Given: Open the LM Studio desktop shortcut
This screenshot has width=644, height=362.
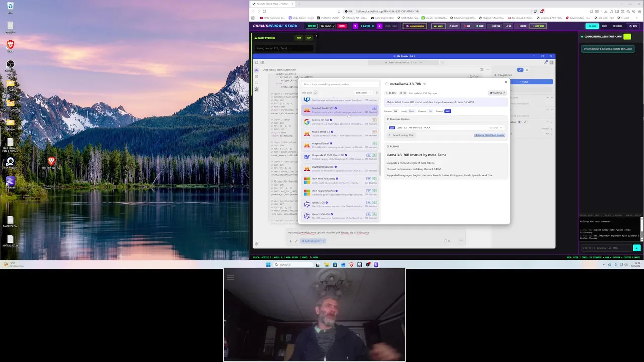Looking at the screenshot, I should [x=10, y=182].
